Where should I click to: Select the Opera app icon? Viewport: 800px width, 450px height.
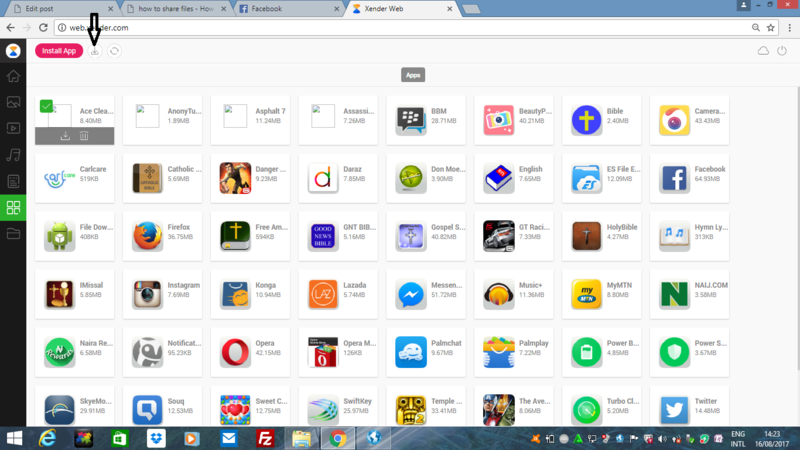(235, 352)
